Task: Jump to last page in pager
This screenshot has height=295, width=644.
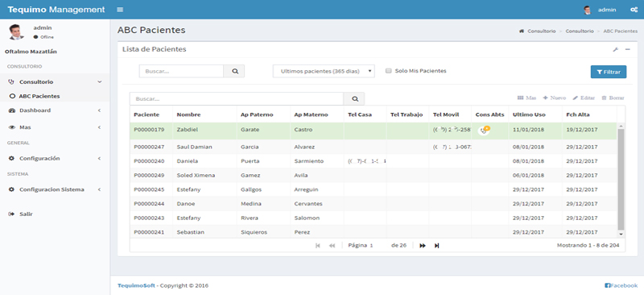Action: coord(436,246)
